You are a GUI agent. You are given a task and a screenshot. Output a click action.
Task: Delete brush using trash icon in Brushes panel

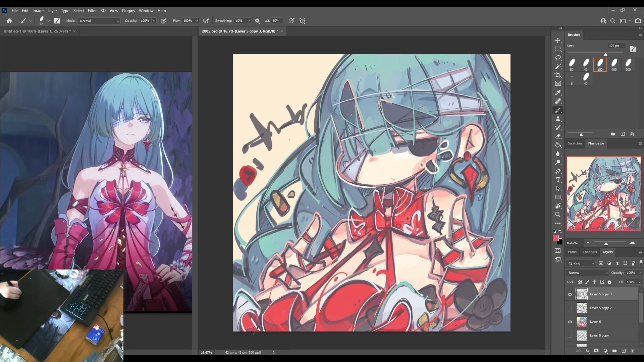(632, 134)
